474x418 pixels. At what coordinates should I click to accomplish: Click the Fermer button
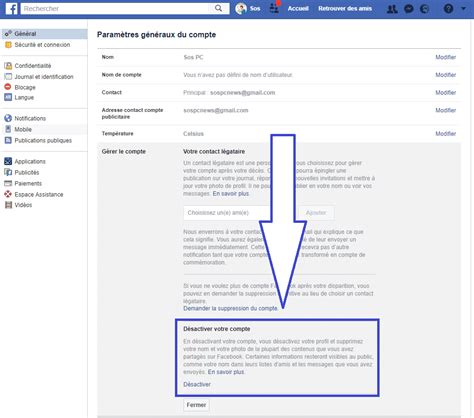click(x=196, y=405)
